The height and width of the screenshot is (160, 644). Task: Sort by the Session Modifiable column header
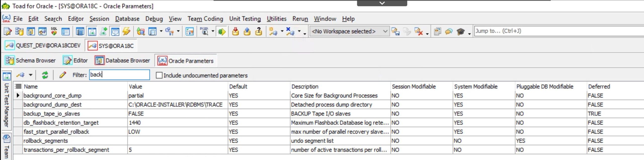[x=422, y=87]
